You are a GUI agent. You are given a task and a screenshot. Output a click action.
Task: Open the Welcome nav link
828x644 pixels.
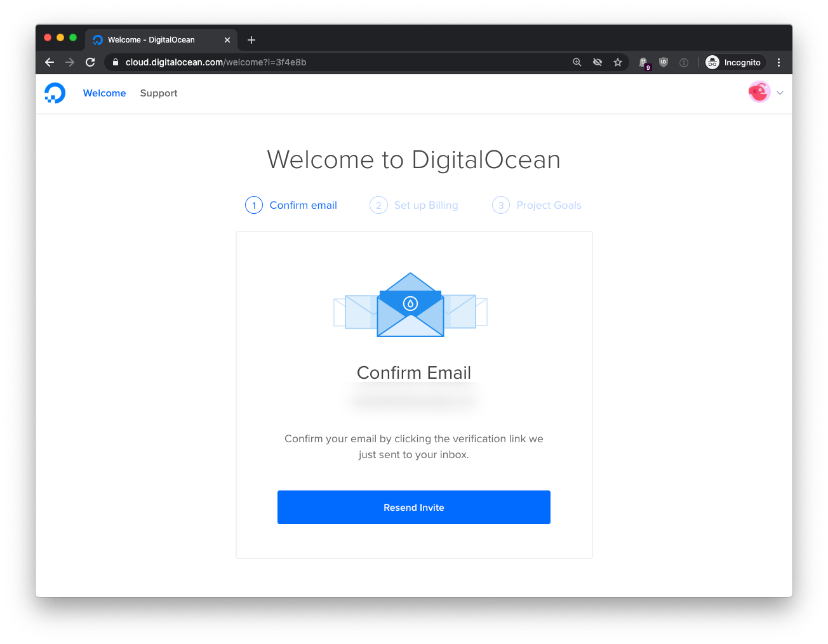click(x=105, y=93)
